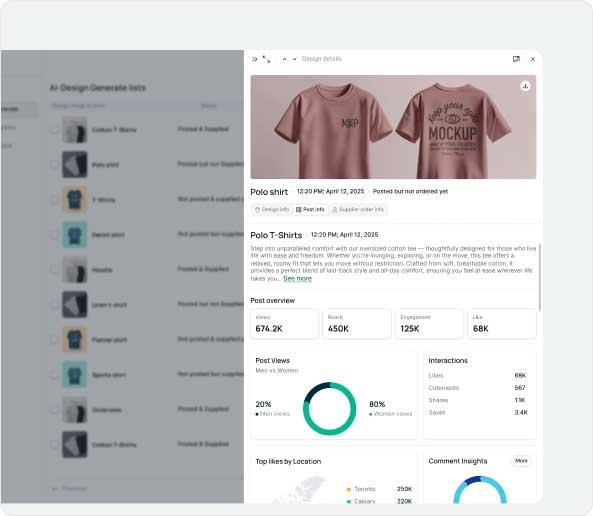Click the Toronto 250K location entry
This screenshot has height=516, width=593.
point(379,489)
